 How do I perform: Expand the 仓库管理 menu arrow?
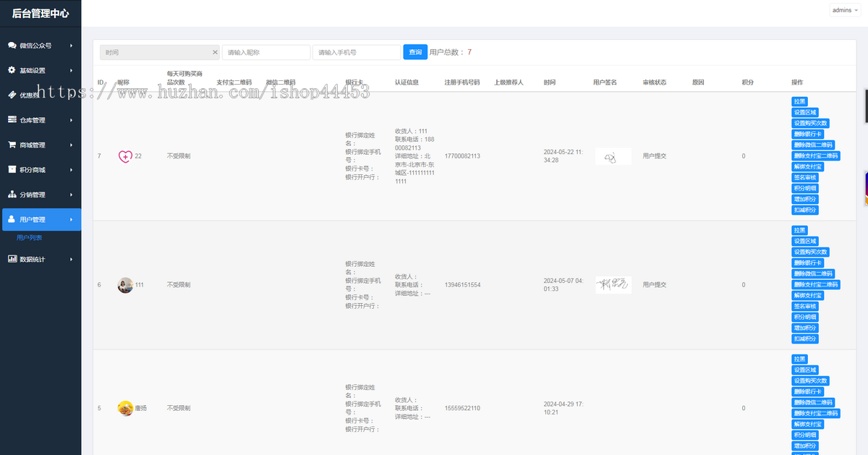pos(71,120)
